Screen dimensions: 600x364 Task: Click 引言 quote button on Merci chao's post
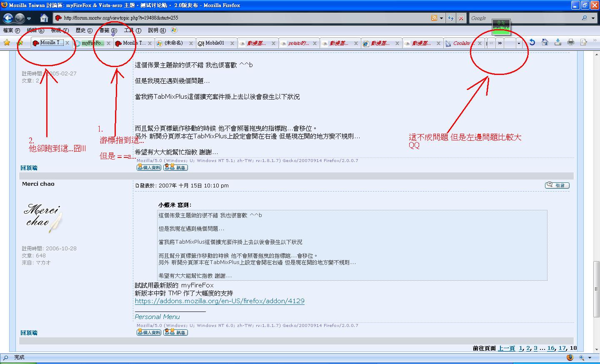coord(557,185)
